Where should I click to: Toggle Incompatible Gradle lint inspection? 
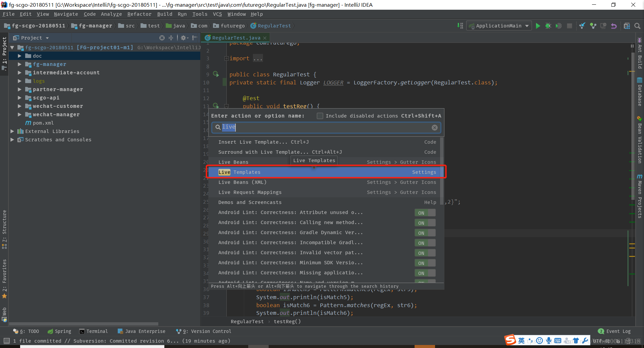(425, 243)
